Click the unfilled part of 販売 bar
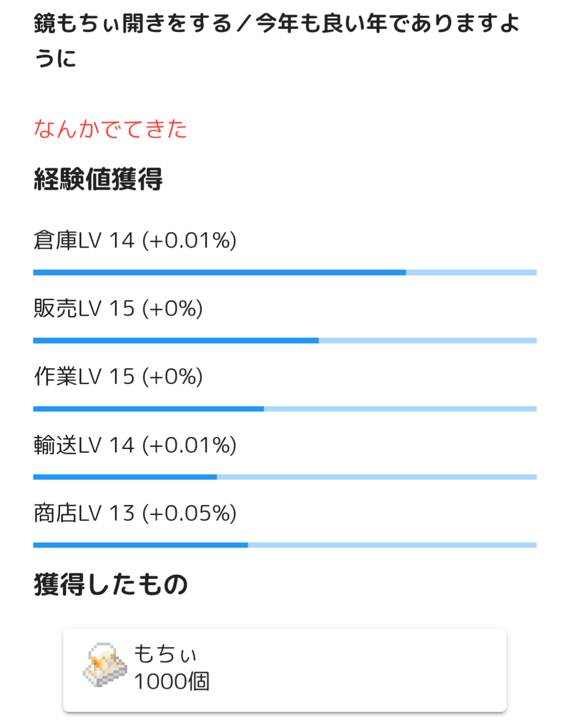 pos(427,341)
